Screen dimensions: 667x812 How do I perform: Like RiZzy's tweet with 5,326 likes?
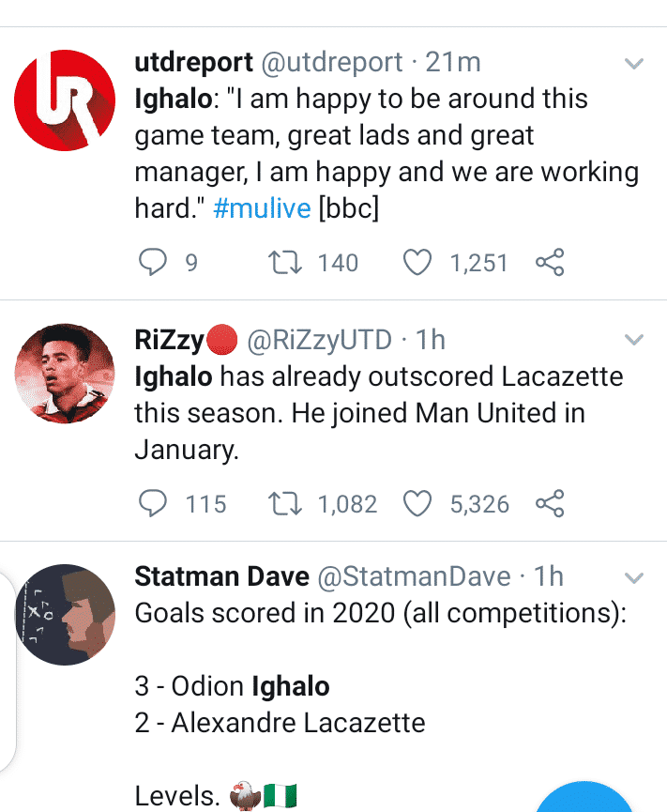pyautogui.click(x=417, y=504)
